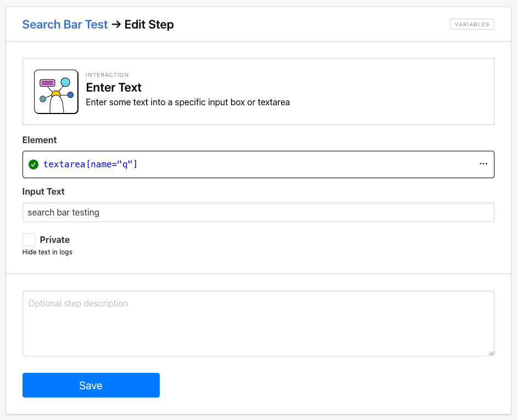The width and height of the screenshot is (517, 420).
Task: Open the ellipsis options for the Element selector
Action: click(x=483, y=164)
